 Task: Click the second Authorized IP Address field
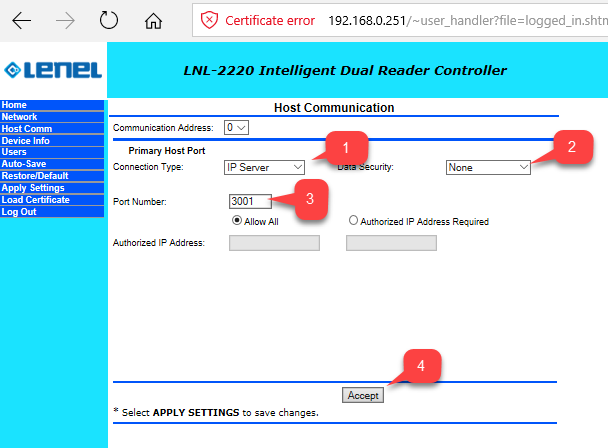point(391,243)
